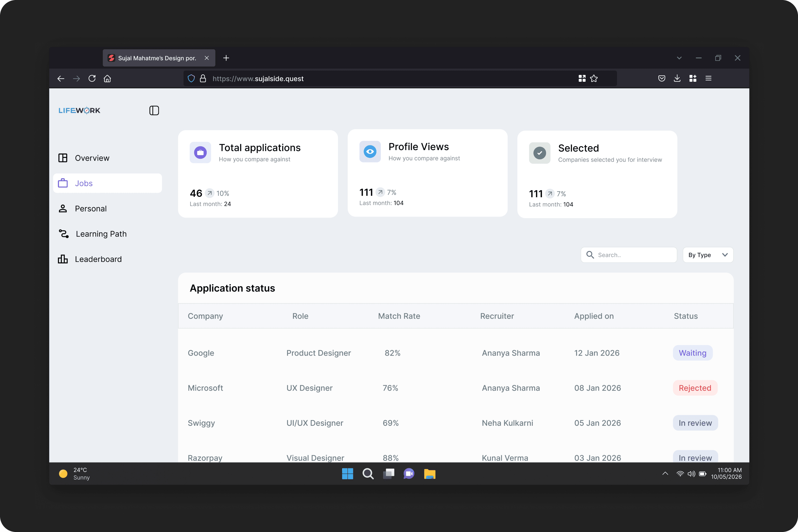
Task: Bookmark this page with the star icon
Action: tap(594, 79)
